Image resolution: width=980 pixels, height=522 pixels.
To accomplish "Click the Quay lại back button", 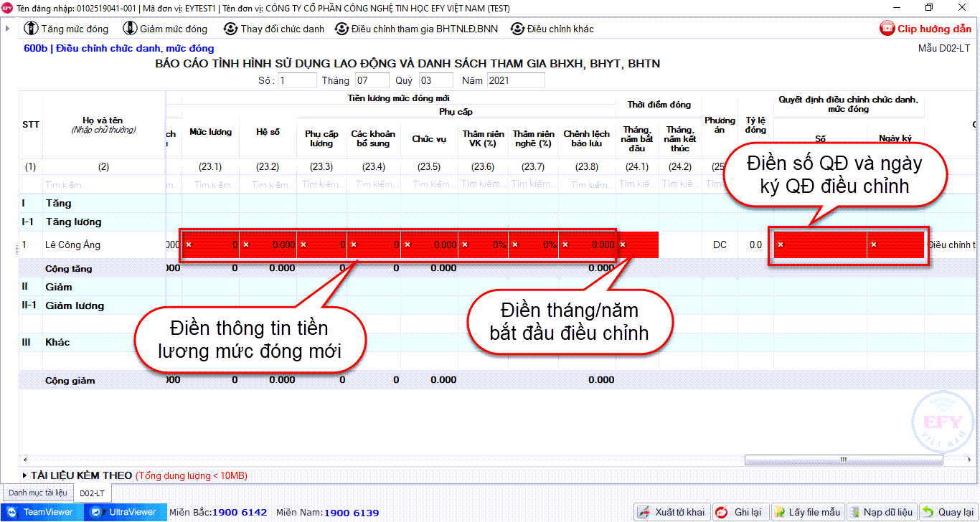I will point(948,512).
